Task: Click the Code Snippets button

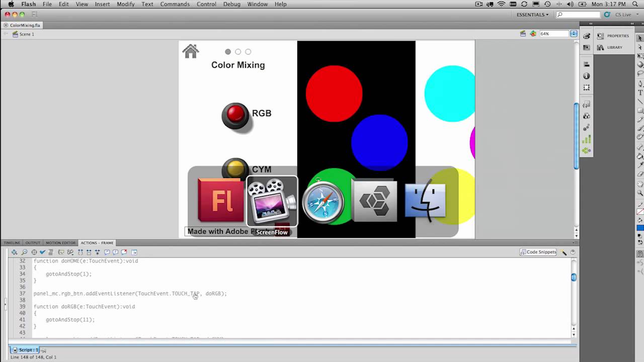Action: pyautogui.click(x=538, y=252)
